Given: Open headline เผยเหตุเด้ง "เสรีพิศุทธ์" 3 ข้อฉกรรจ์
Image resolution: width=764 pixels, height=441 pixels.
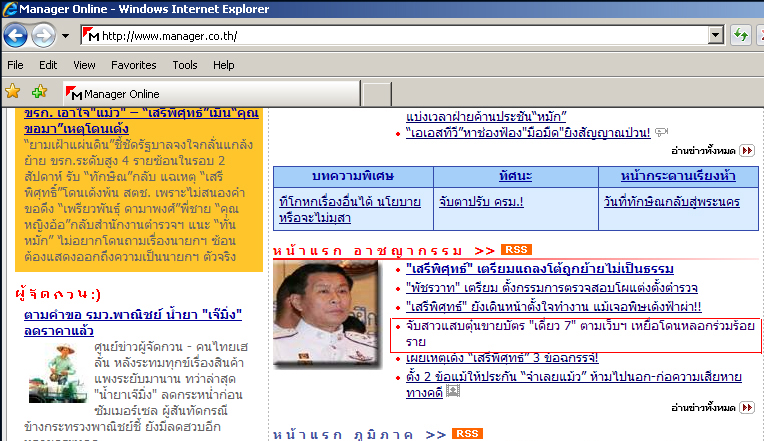Looking at the screenshot, I should coord(502,358).
